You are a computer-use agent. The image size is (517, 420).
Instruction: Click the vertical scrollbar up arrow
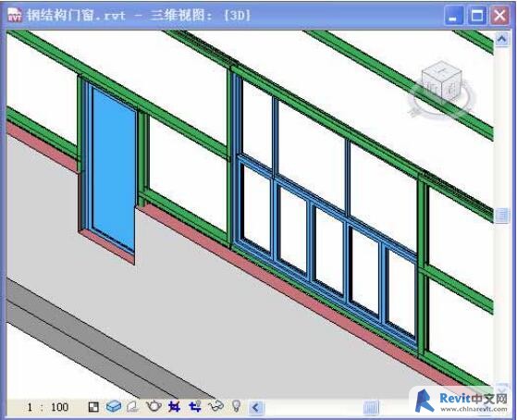click(x=502, y=39)
